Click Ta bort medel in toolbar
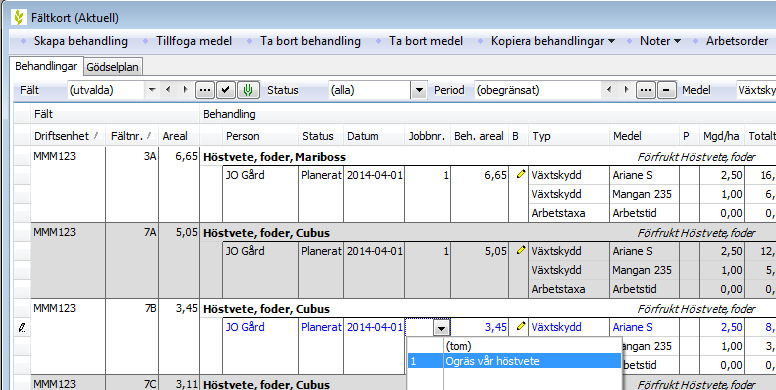Image resolution: width=776 pixels, height=390 pixels. tap(426, 41)
